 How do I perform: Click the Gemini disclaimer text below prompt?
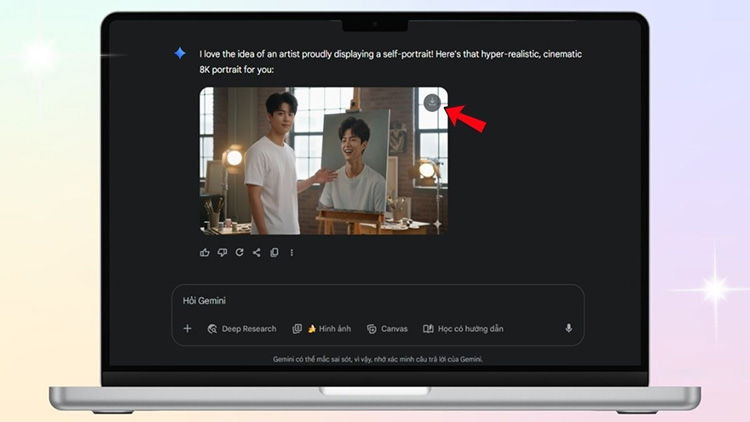(377, 358)
